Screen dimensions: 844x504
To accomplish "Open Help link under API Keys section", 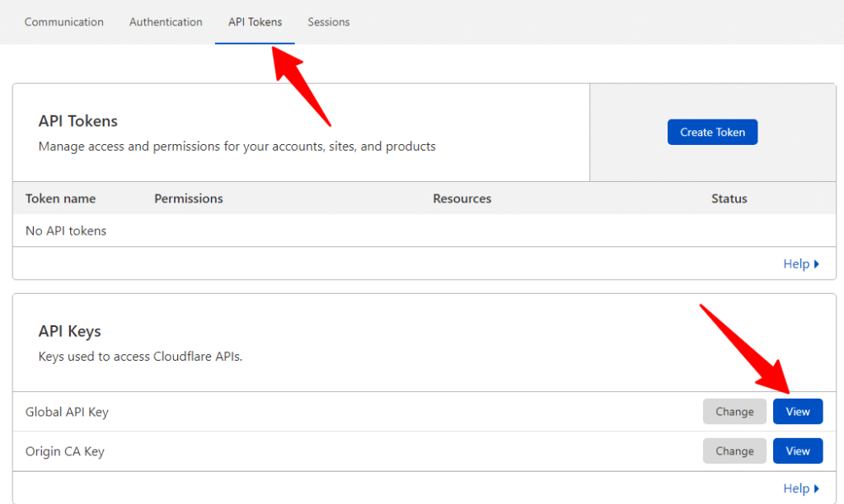I will point(801,488).
